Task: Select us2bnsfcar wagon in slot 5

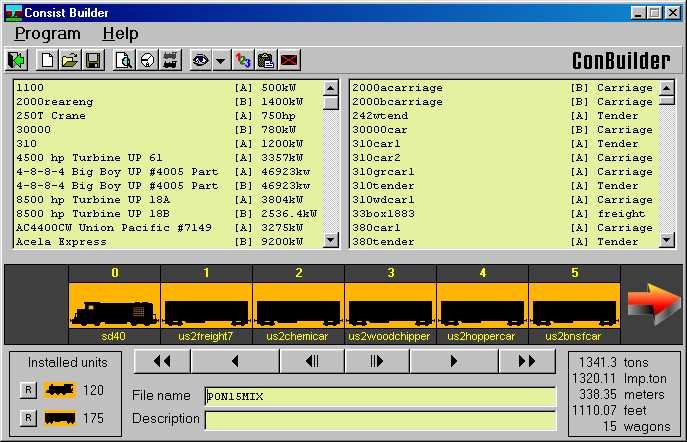Action: tap(574, 305)
